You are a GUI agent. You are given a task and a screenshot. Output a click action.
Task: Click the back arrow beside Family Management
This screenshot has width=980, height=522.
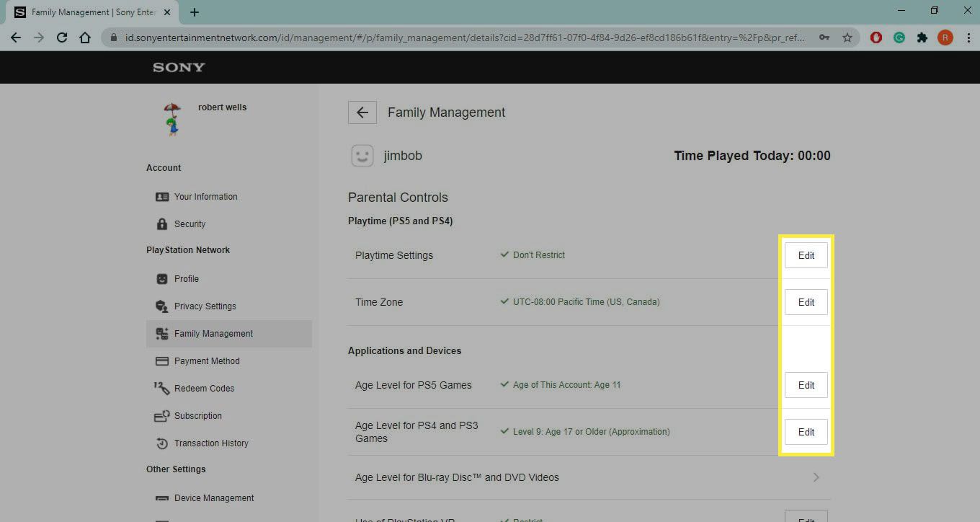tap(362, 112)
